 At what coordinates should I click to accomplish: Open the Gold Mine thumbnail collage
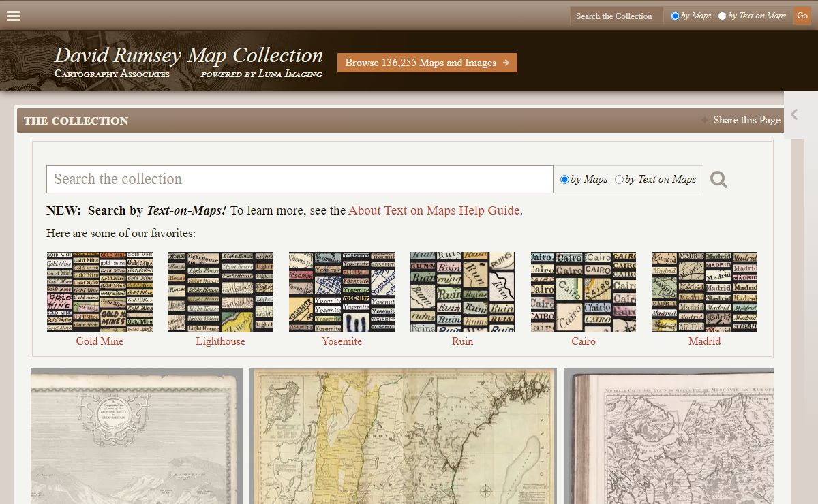click(x=100, y=292)
